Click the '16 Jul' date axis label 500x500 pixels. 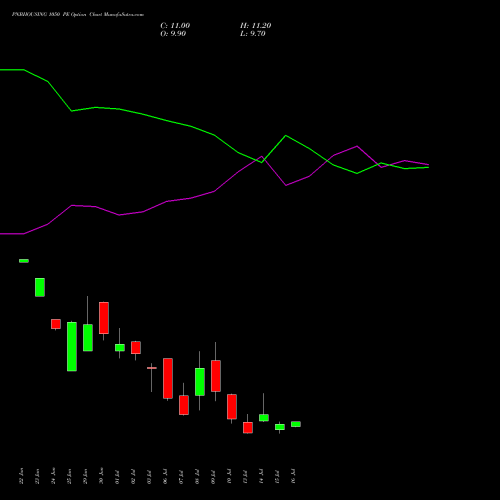pos(293,477)
